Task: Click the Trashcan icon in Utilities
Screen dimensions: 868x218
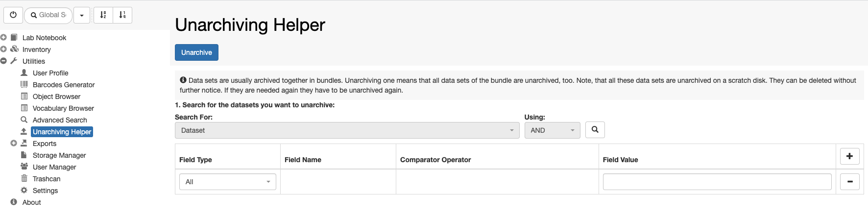Action: coord(24,179)
